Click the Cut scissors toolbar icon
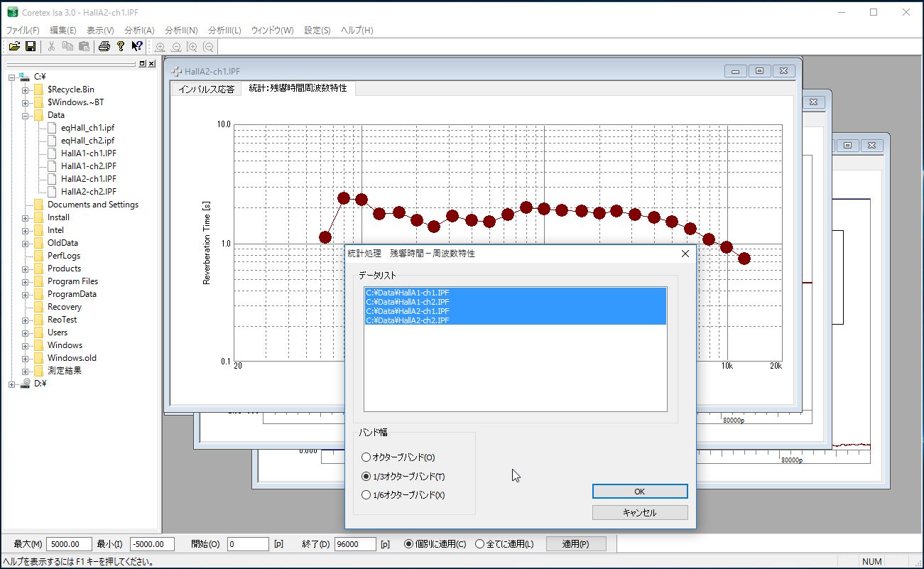 (51, 47)
